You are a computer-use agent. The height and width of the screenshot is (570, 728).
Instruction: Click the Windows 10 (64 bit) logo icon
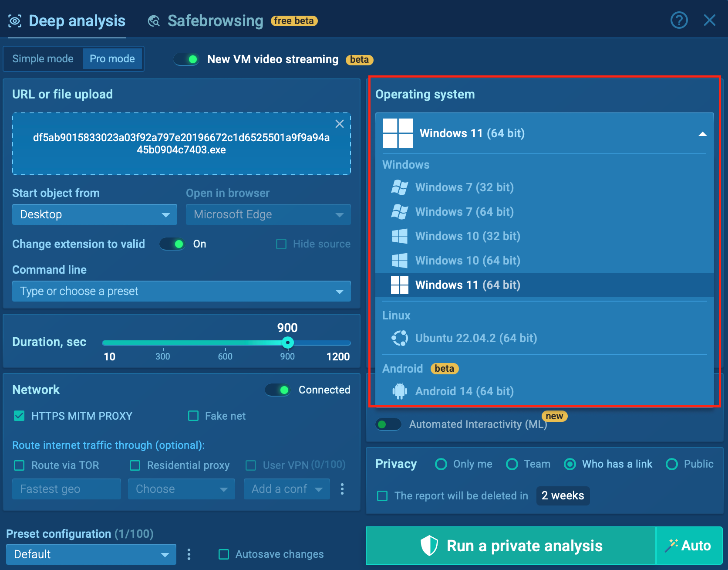pos(400,261)
